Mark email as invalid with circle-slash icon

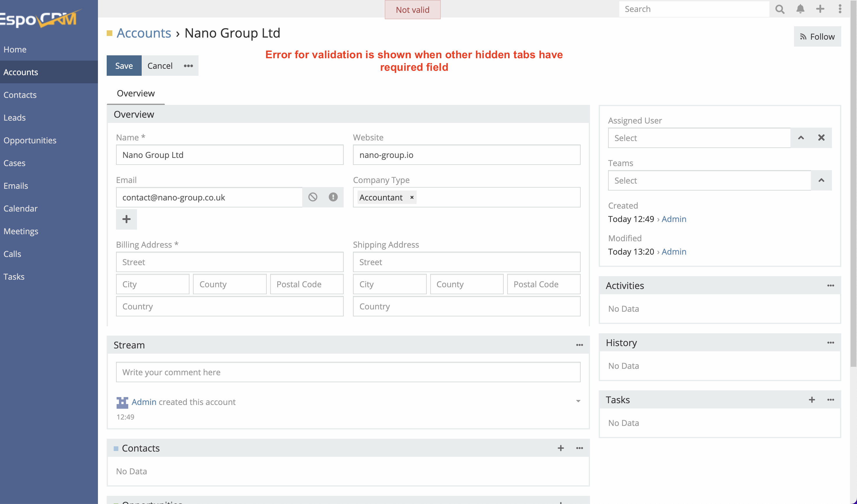312,197
